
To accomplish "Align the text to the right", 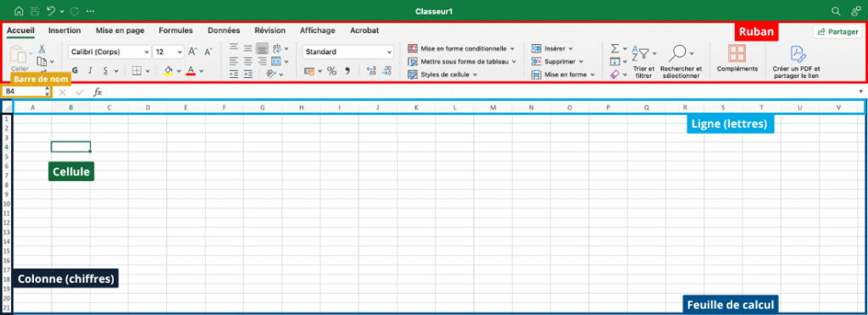I will [262, 61].
